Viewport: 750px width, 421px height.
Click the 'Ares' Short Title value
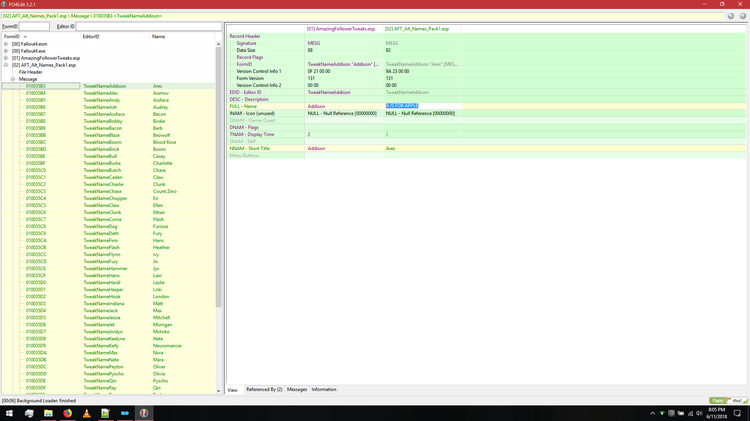click(x=390, y=148)
